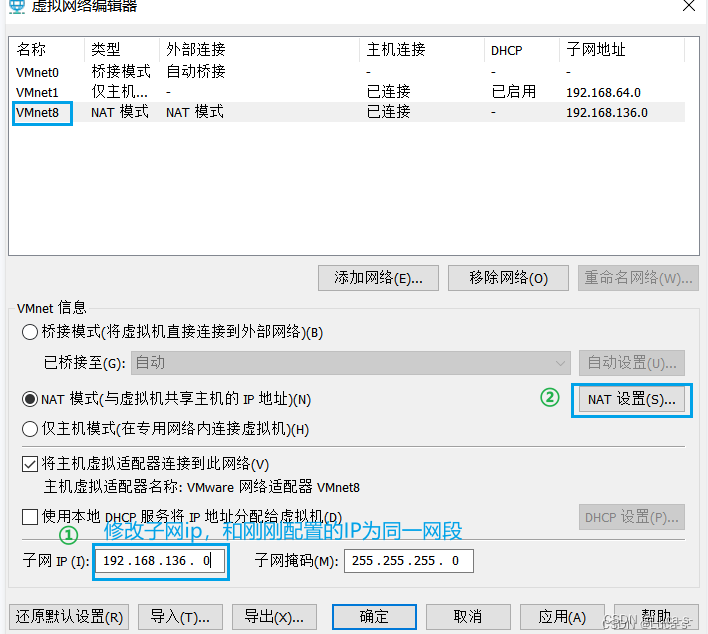Select the VMnet0 row in network list
The width and height of the screenshot is (708, 634).
[x=347, y=72]
